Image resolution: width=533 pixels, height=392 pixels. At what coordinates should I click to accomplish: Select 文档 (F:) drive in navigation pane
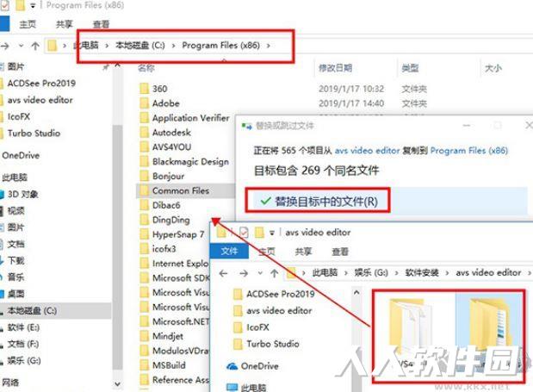click(23, 344)
